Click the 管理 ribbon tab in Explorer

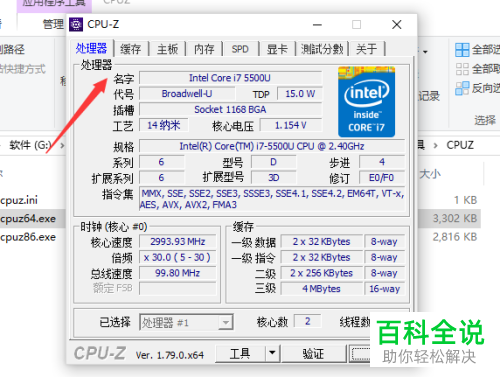[53, 24]
